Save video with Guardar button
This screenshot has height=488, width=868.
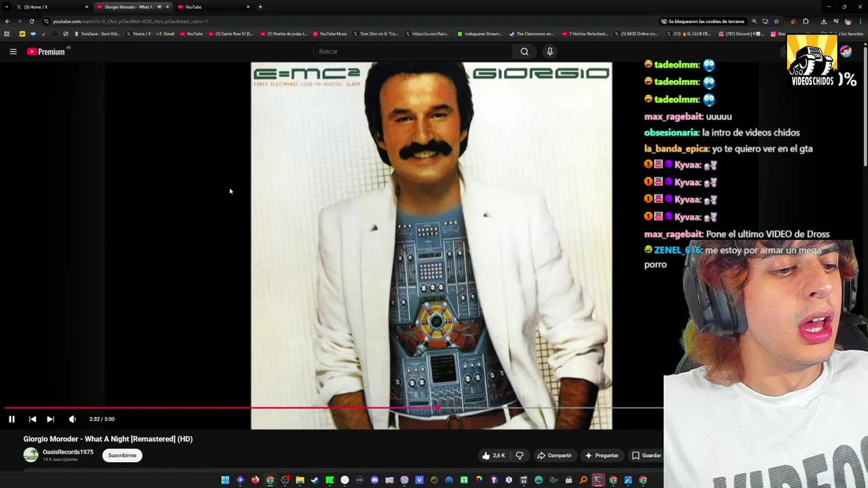(646, 455)
